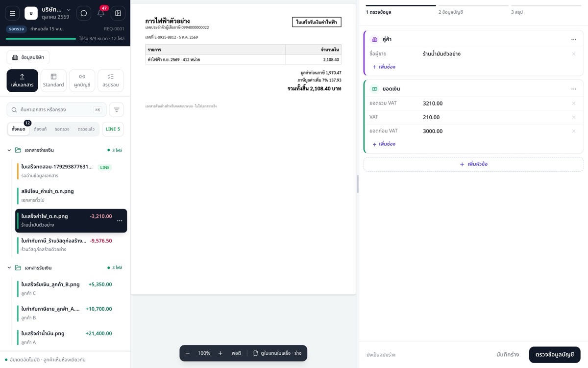Open the document filter icon
588x368 pixels.
117,110
